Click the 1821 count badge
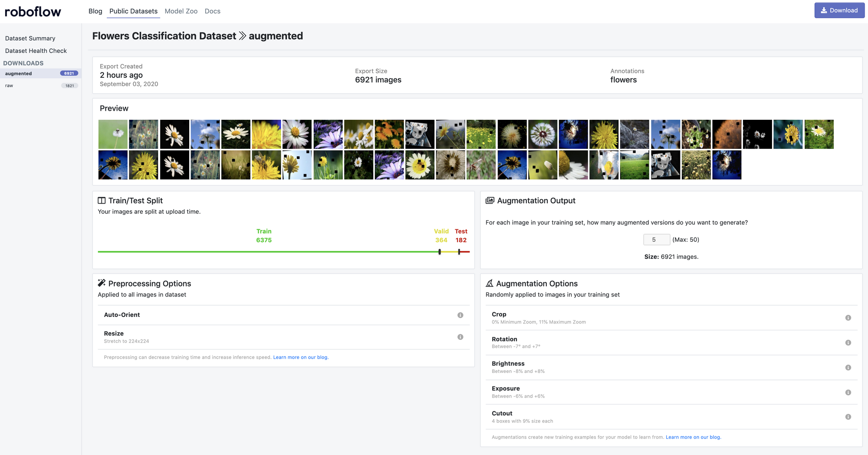 point(69,86)
